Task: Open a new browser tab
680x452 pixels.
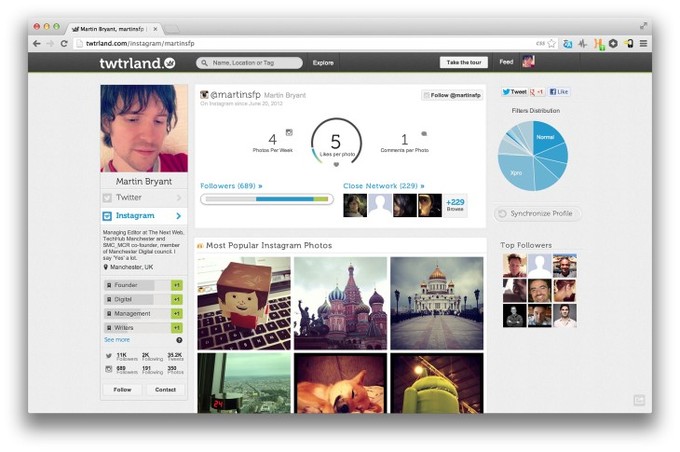Action: [171, 29]
